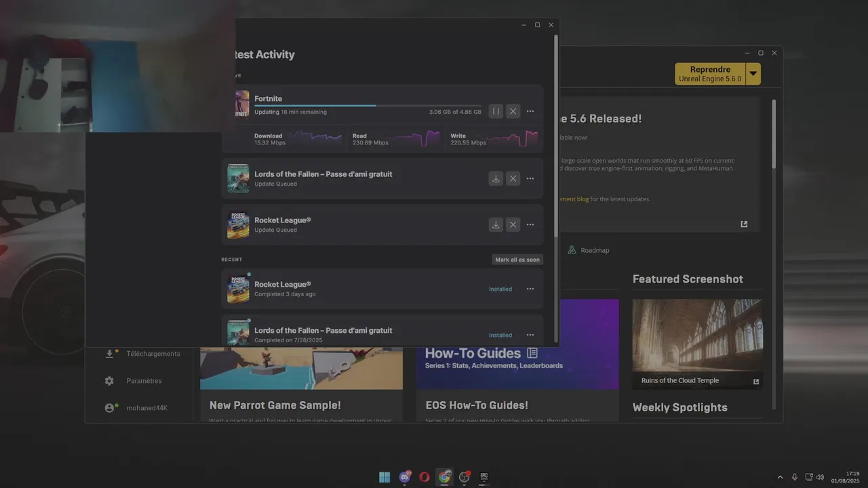Open mohaned44K account menu
Image resolution: width=868 pixels, height=488 pixels.
[x=136, y=408]
